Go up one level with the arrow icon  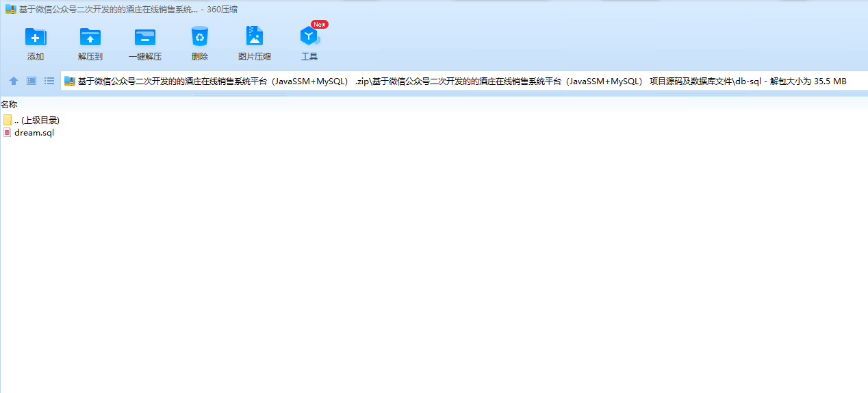pyautogui.click(x=14, y=81)
